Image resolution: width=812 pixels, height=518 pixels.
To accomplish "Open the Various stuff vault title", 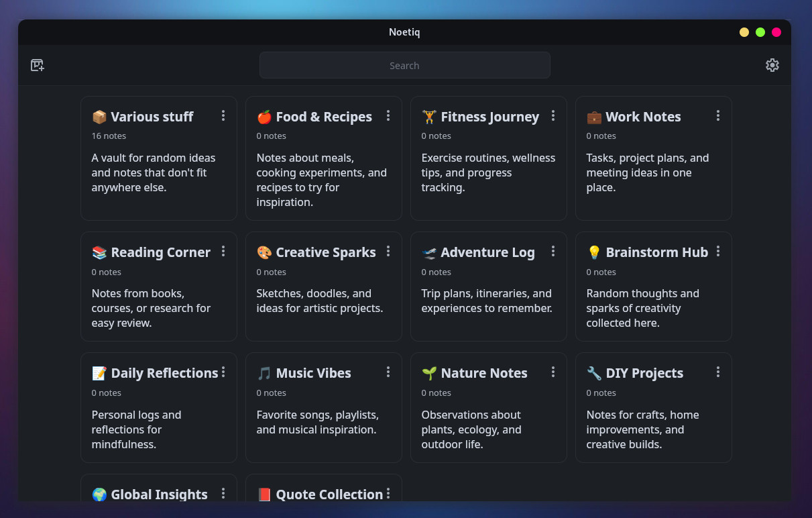I will [x=152, y=117].
